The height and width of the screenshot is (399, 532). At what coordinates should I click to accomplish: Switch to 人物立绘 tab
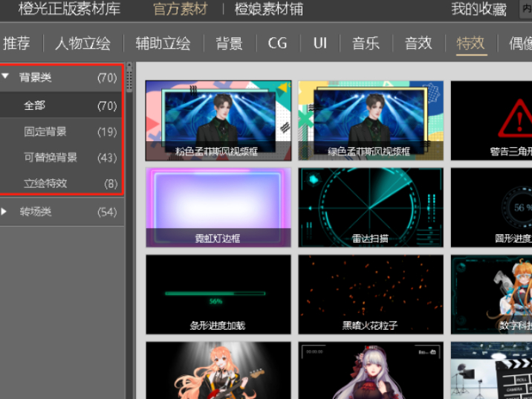pos(82,43)
